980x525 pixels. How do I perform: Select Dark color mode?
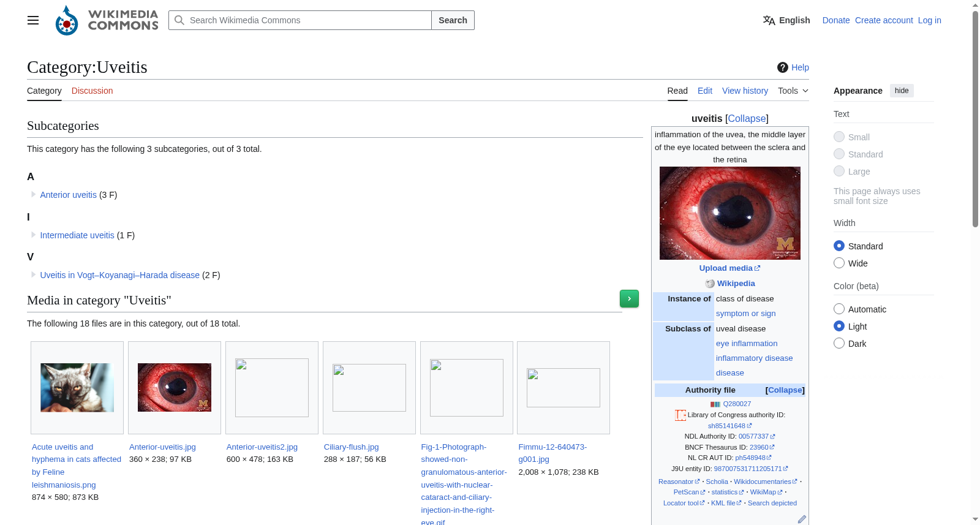(839, 343)
